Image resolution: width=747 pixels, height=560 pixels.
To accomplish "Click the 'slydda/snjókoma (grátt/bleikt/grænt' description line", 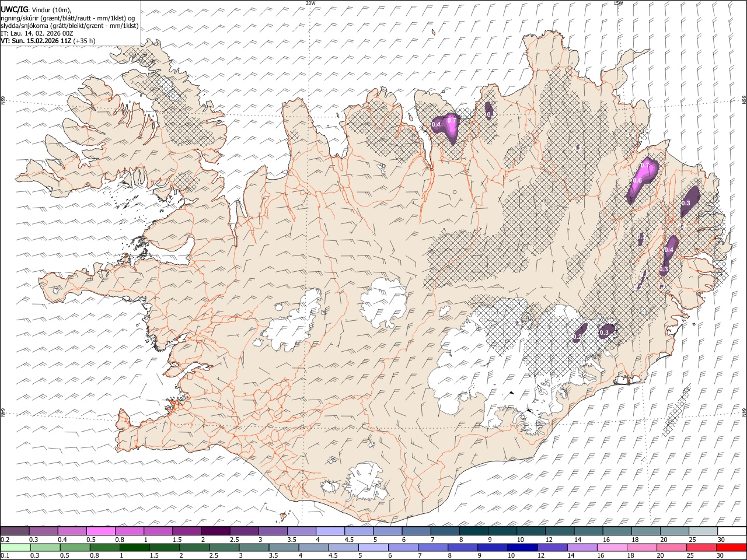I will [x=69, y=26].
